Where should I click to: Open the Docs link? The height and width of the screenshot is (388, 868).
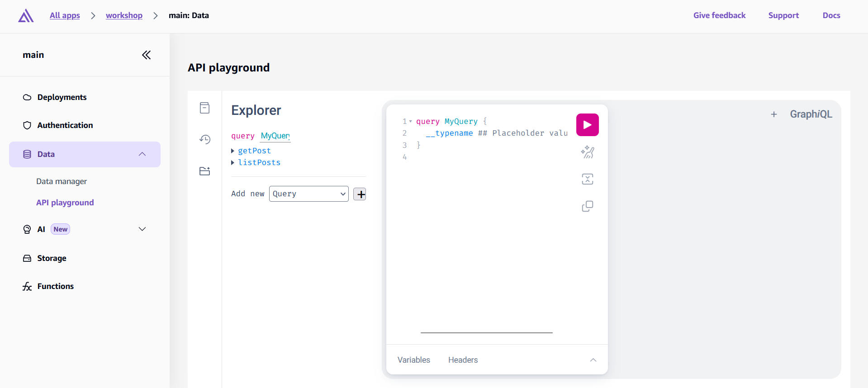coord(831,15)
